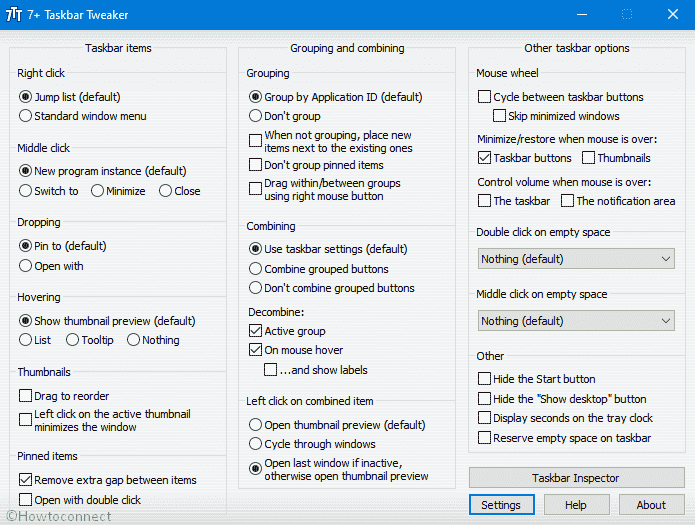Select Use taskbar settings (default) combining
Image resolution: width=695 pixels, height=525 pixels.
pyautogui.click(x=255, y=249)
